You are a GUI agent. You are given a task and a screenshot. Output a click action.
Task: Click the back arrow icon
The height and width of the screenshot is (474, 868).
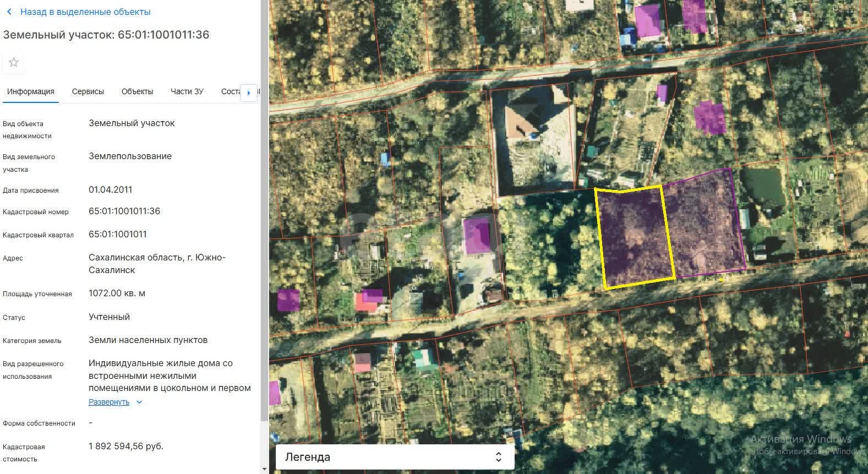point(9,12)
